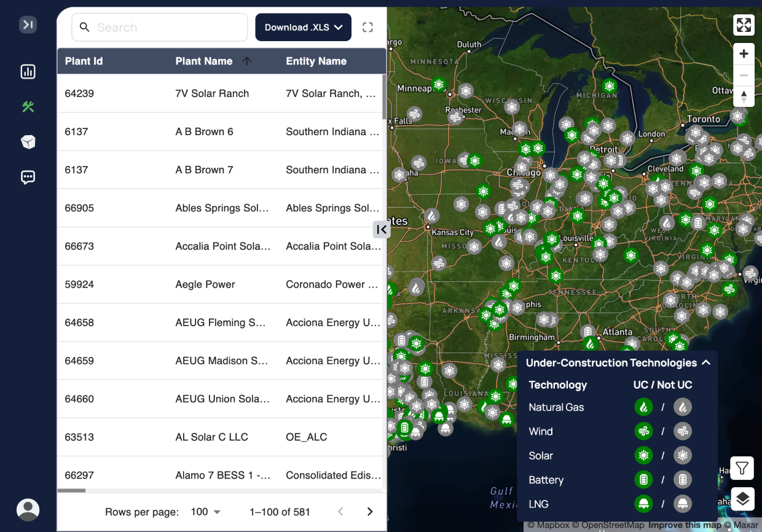Click the profile avatar at sidebar bottom
The width and height of the screenshot is (762, 532).
(x=28, y=510)
